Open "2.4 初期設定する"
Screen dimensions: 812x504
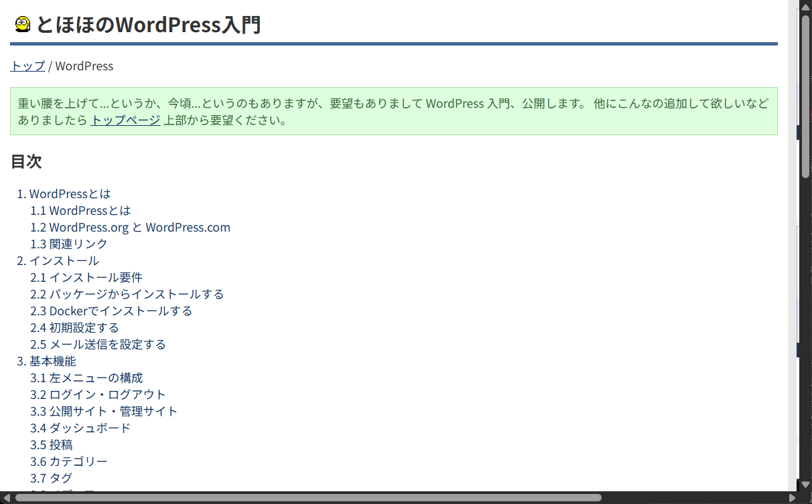pos(74,327)
